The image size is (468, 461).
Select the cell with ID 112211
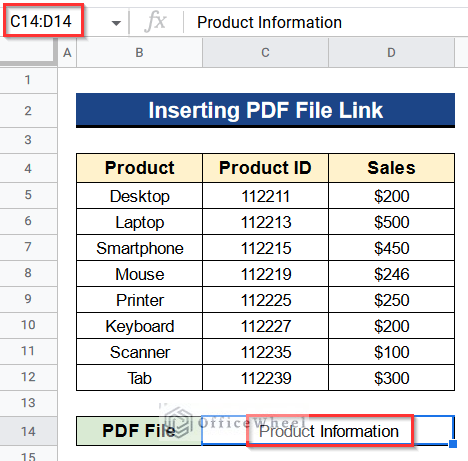click(x=265, y=196)
